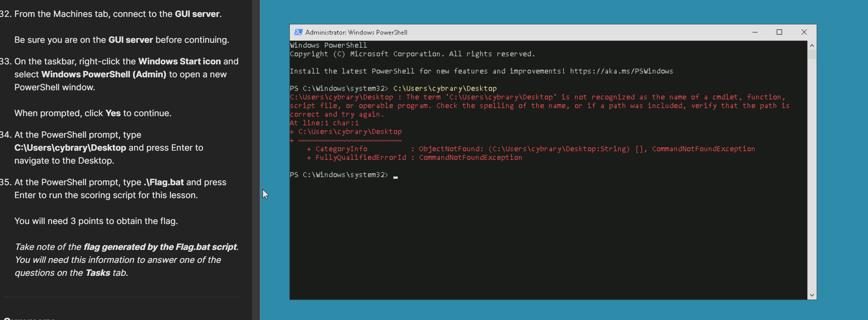Click the bold Windows PowerShell (Admin) text

click(104, 74)
